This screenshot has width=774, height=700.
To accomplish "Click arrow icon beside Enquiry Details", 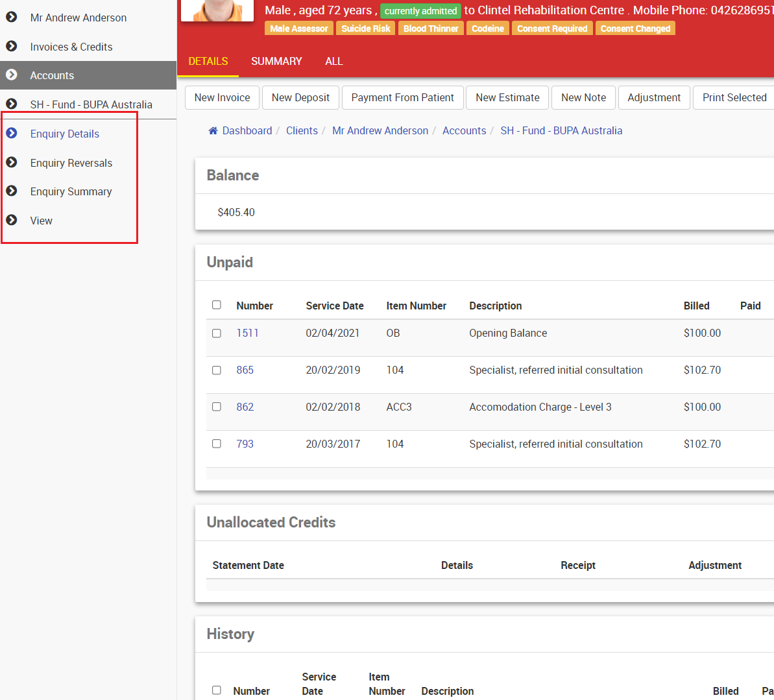I will (12, 134).
